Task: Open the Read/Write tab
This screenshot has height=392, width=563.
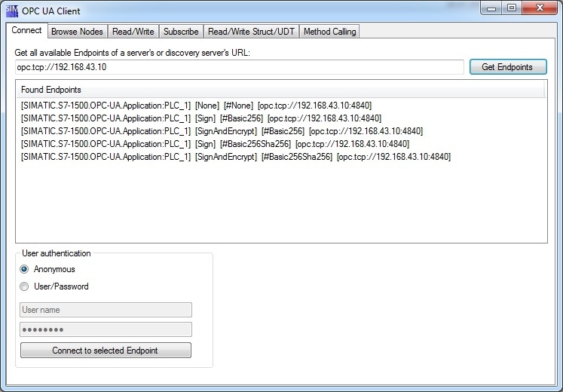Action: pos(133,32)
